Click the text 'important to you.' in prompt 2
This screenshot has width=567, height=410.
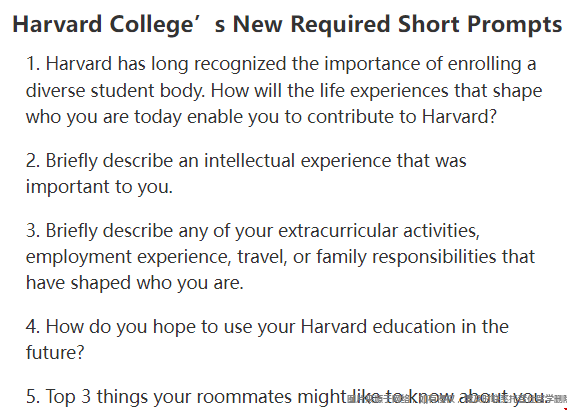[x=99, y=187]
